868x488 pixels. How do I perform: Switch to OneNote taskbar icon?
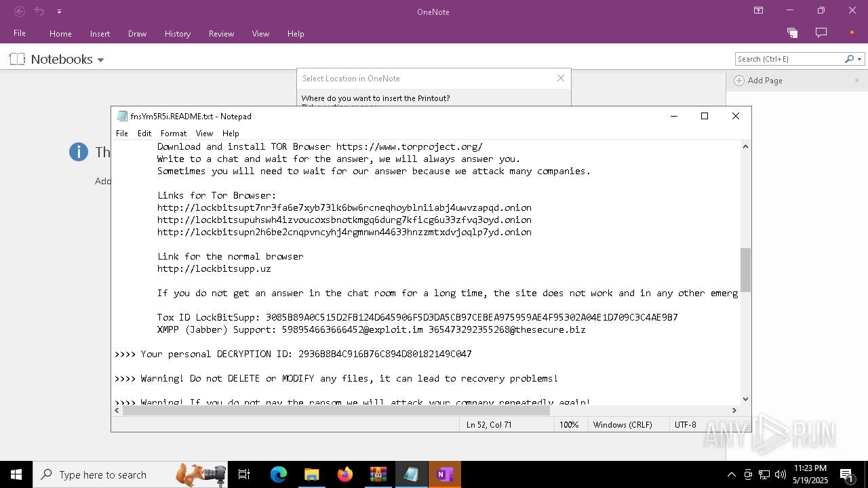click(444, 474)
